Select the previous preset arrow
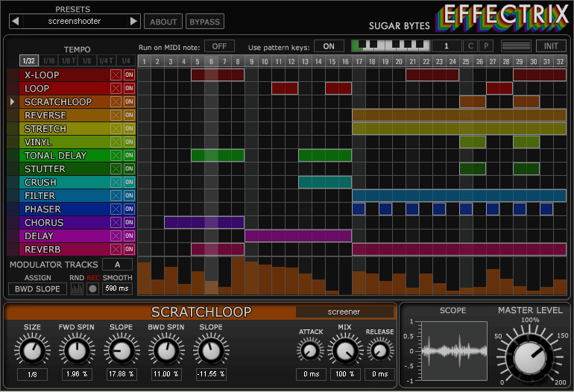This screenshot has width=574, height=392. pyautogui.click(x=16, y=21)
